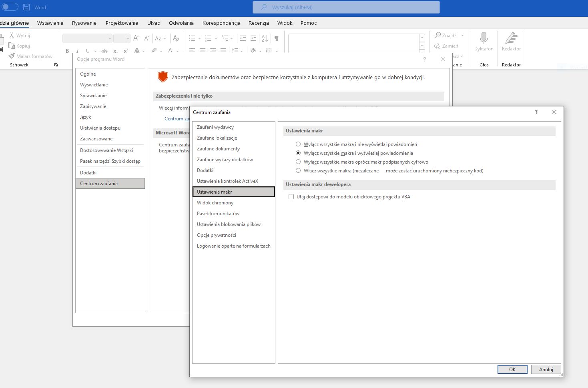Toggle the paragraph marks pilcrow icon
This screenshot has width=588, height=388.
pos(276,38)
